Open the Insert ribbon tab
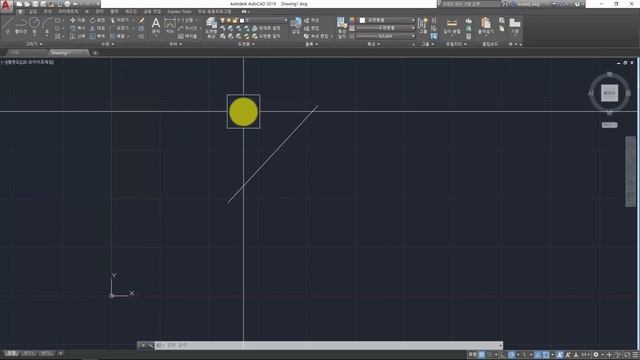The height and width of the screenshot is (360, 640). [33, 12]
